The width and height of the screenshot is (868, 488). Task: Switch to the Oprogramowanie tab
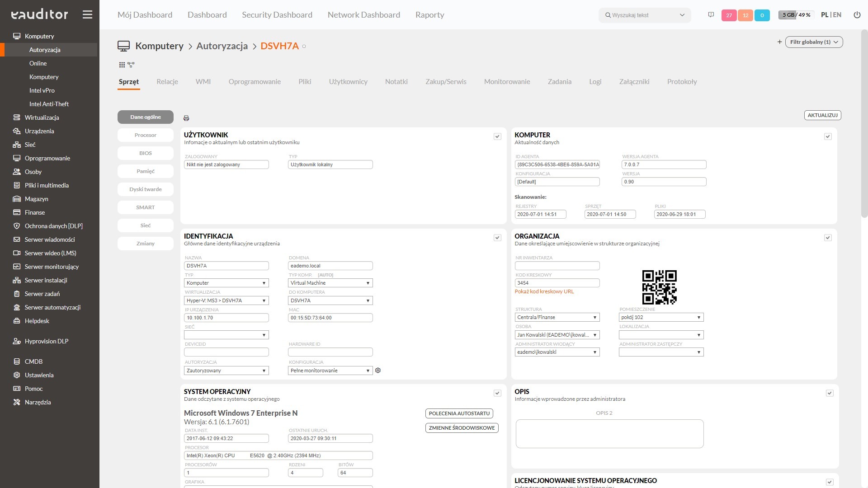255,82
